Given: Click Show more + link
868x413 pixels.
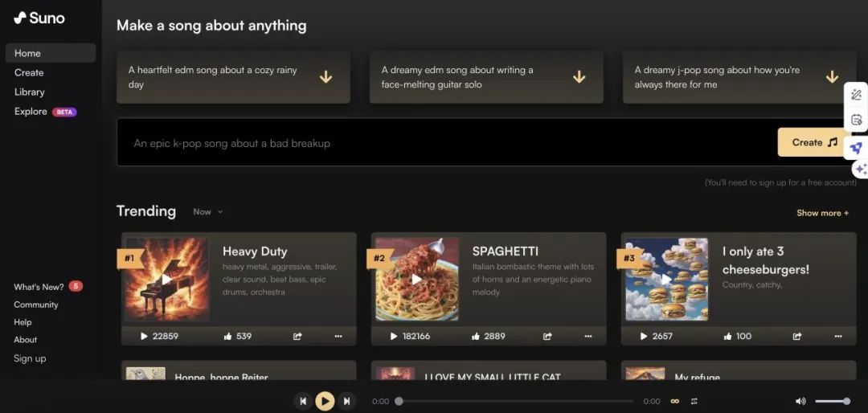Looking at the screenshot, I should click(823, 213).
